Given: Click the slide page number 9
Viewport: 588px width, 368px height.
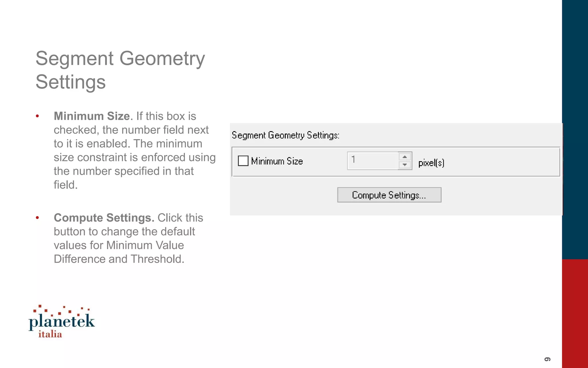Looking at the screenshot, I should pos(548,359).
